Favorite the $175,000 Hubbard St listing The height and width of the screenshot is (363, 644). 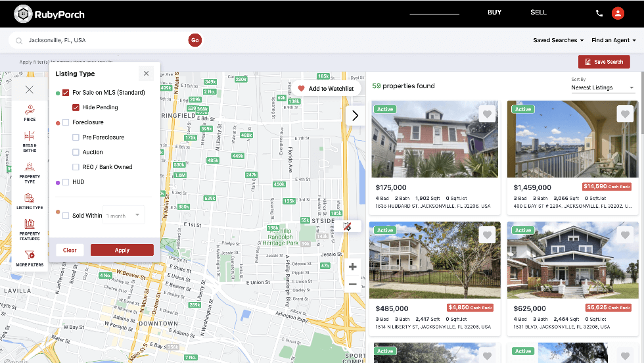point(487,114)
